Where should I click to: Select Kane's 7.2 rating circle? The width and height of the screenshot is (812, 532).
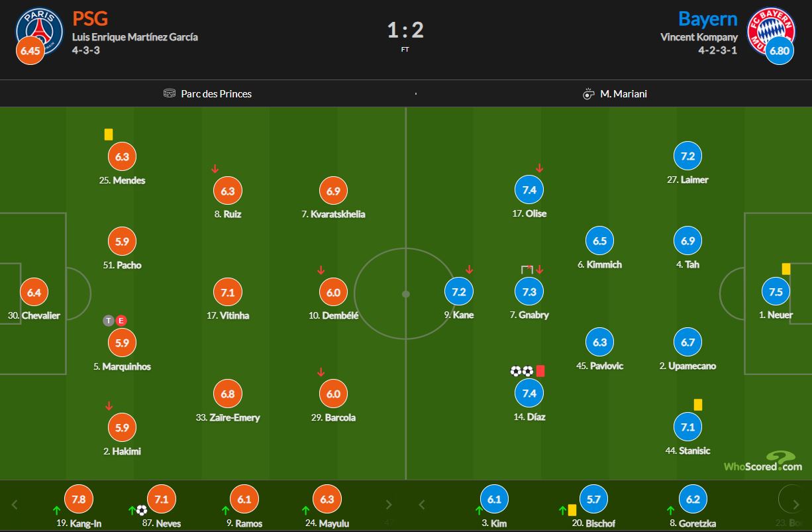(459, 292)
